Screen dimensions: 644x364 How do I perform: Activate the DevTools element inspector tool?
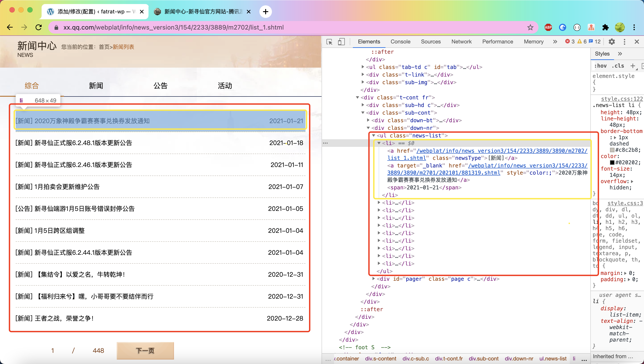[330, 42]
